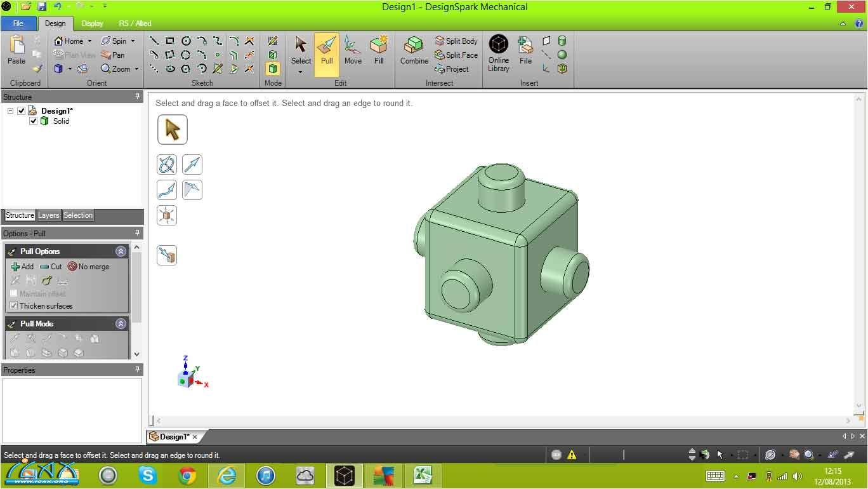
Task: Click the Combine tool icon
Action: pyautogui.click(x=414, y=51)
